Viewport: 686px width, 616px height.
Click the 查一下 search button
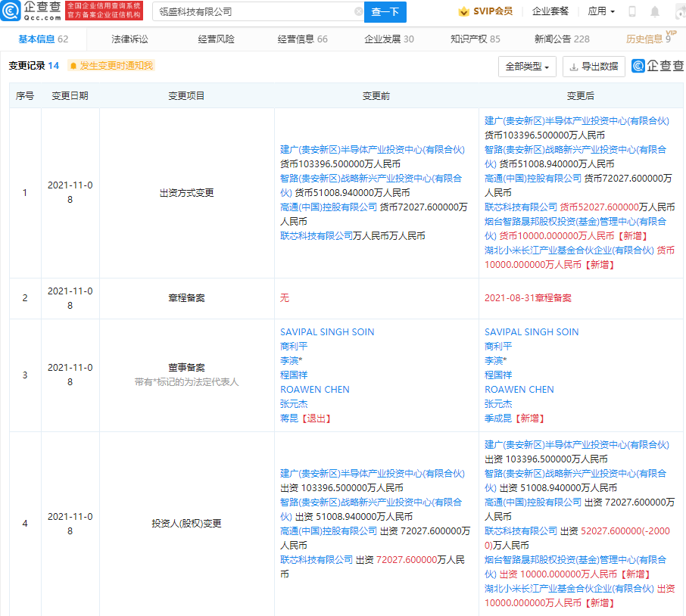(x=385, y=12)
